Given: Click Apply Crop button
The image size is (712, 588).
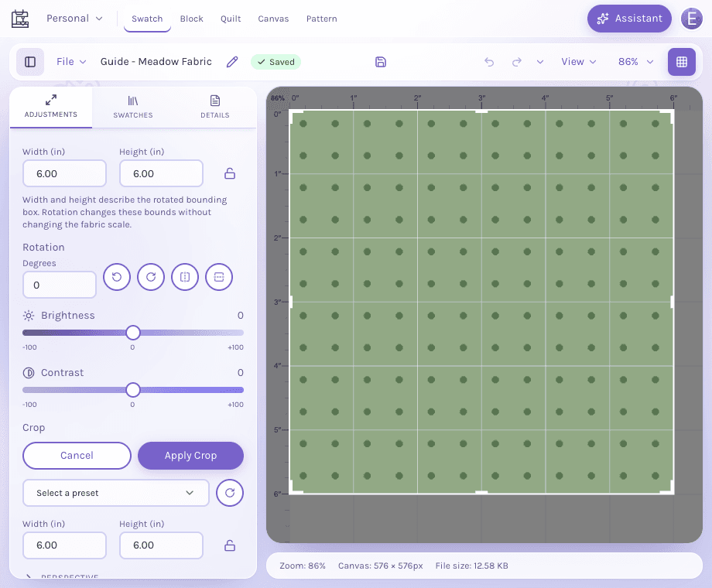Looking at the screenshot, I should point(190,456).
